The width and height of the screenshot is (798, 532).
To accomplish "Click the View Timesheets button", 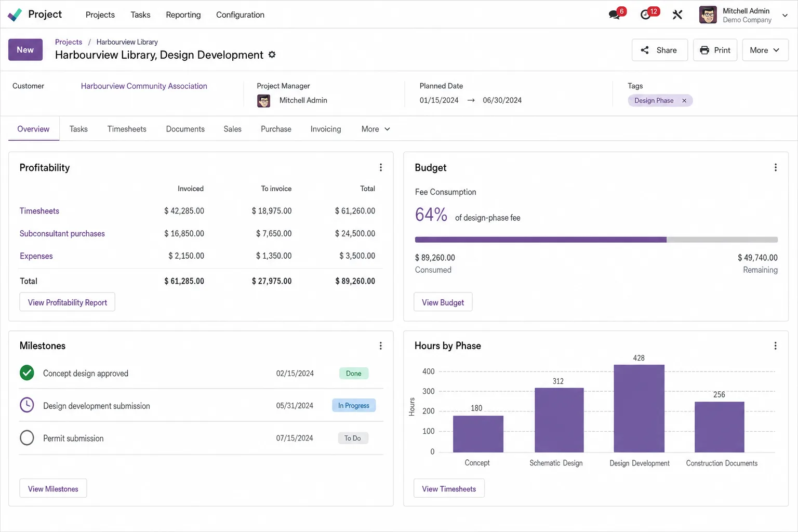I will (x=449, y=488).
